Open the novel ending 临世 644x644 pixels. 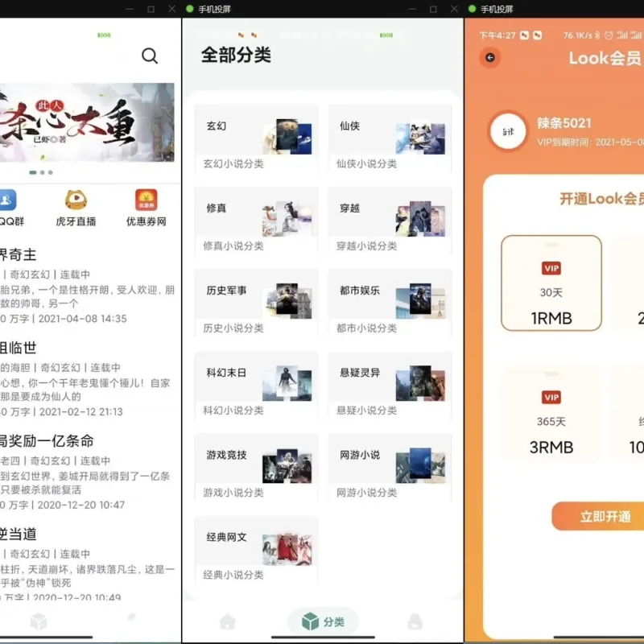pyautogui.click(x=18, y=348)
